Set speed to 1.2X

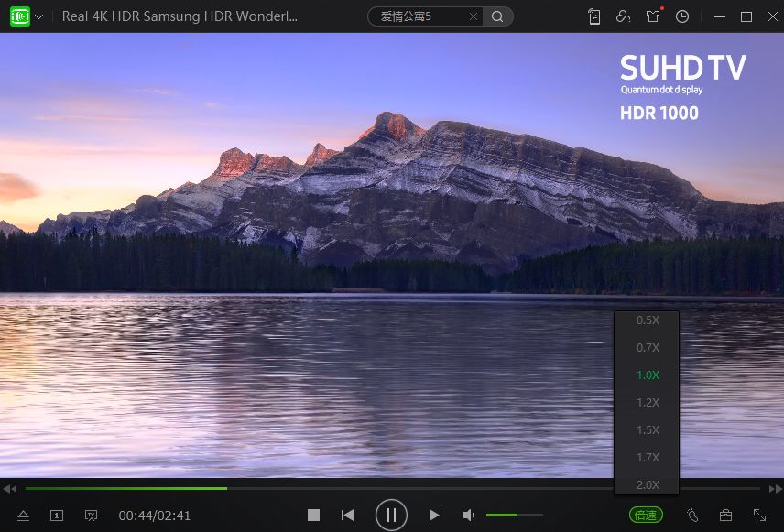pos(647,403)
